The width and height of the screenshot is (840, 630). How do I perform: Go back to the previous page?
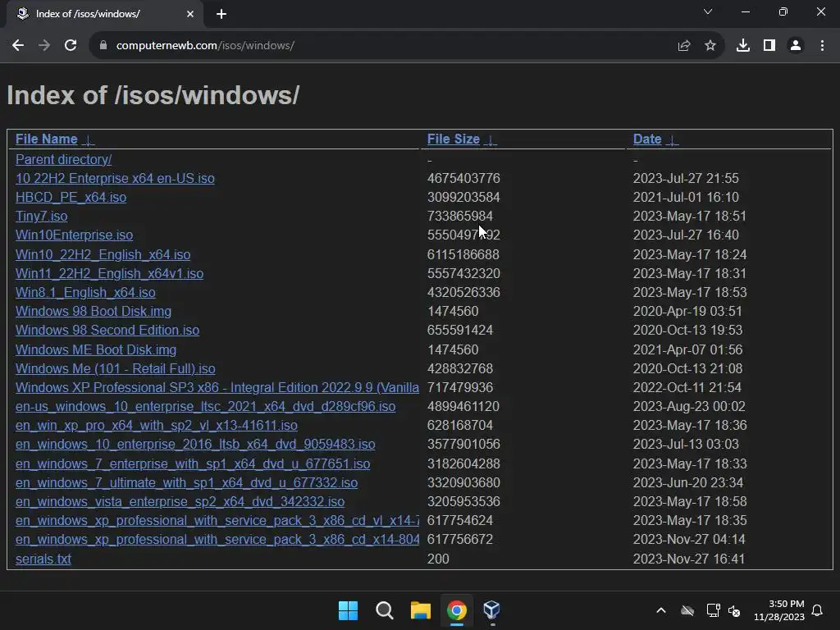(18, 46)
